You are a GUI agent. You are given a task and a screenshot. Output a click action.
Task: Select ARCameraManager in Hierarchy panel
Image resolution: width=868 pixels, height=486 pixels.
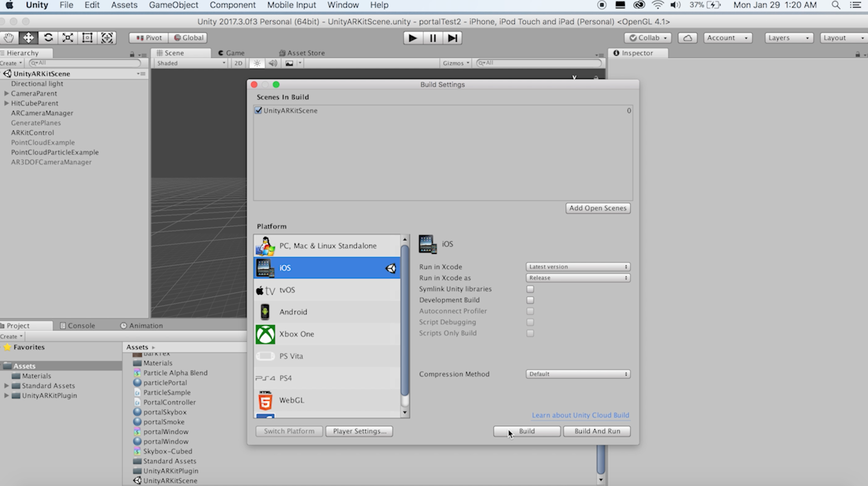click(42, 113)
